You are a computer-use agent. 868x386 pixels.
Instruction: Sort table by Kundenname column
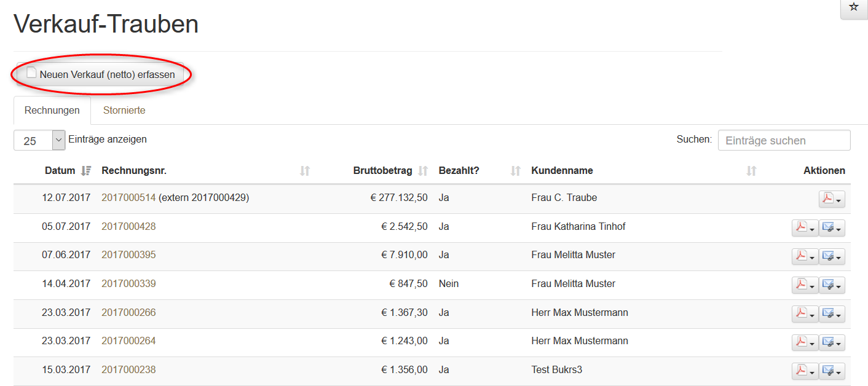tap(562, 171)
